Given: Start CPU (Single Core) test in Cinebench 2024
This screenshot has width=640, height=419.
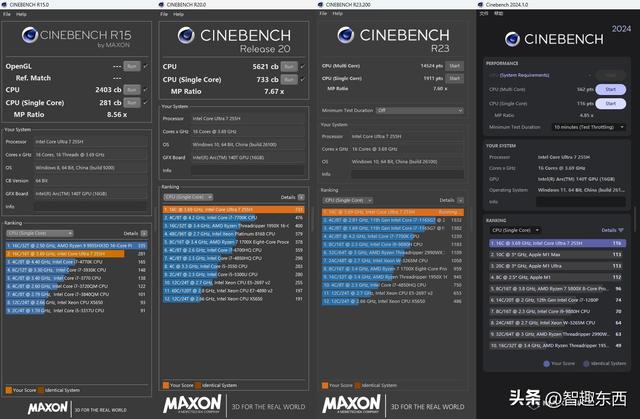Looking at the screenshot, I should coord(611,104).
